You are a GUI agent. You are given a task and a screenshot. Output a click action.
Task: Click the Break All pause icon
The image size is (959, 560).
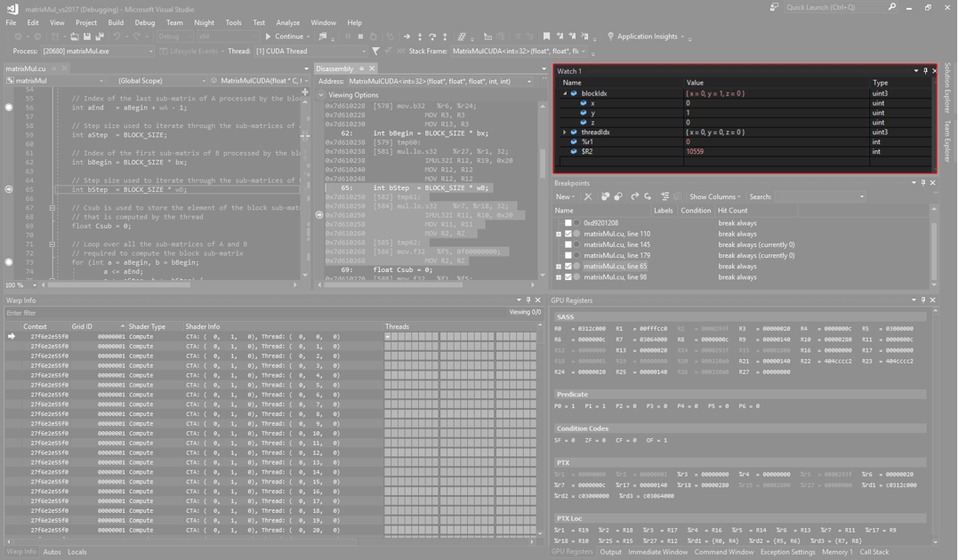(x=348, y=36)
